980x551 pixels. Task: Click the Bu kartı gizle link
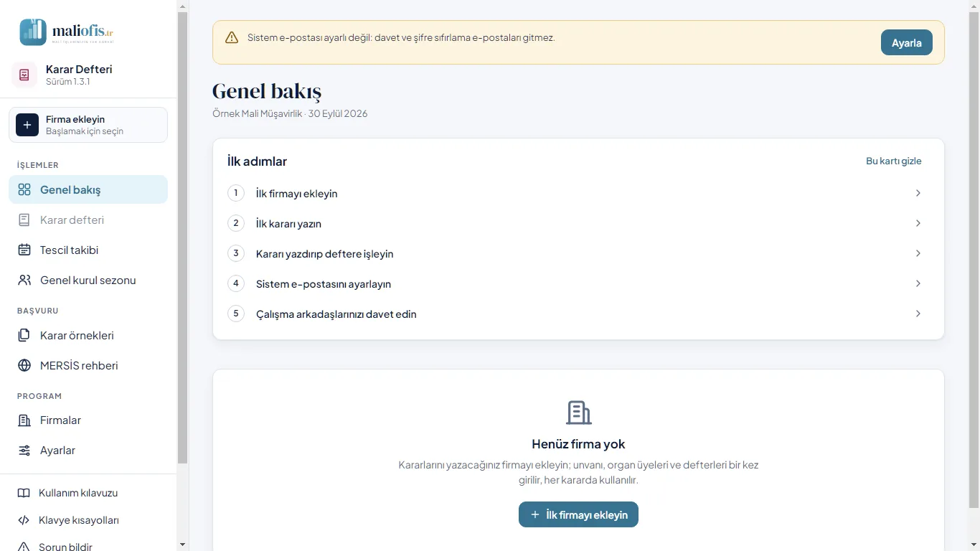[x=894, y=161]
